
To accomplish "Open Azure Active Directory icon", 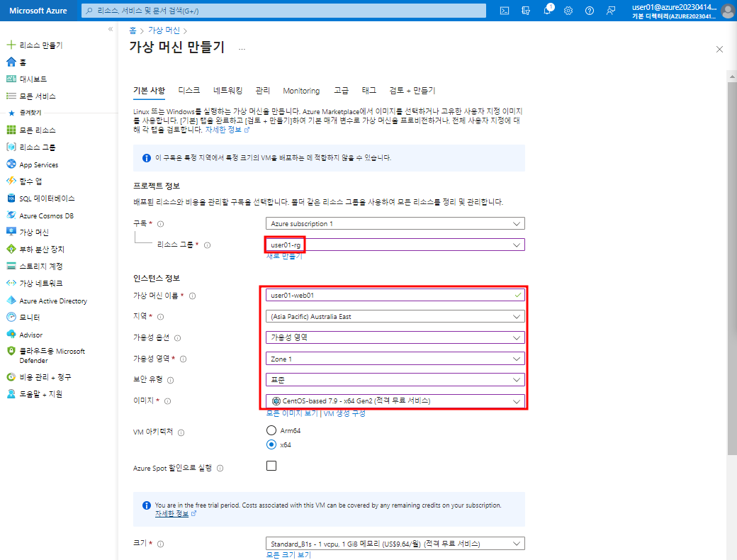I will point(11,300).
